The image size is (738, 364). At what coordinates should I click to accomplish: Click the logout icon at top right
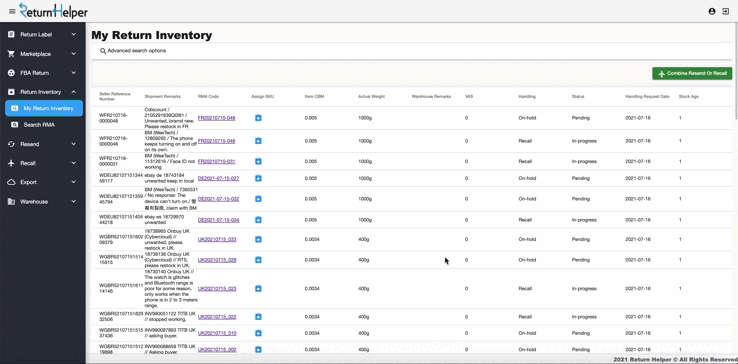coord(725,11)
